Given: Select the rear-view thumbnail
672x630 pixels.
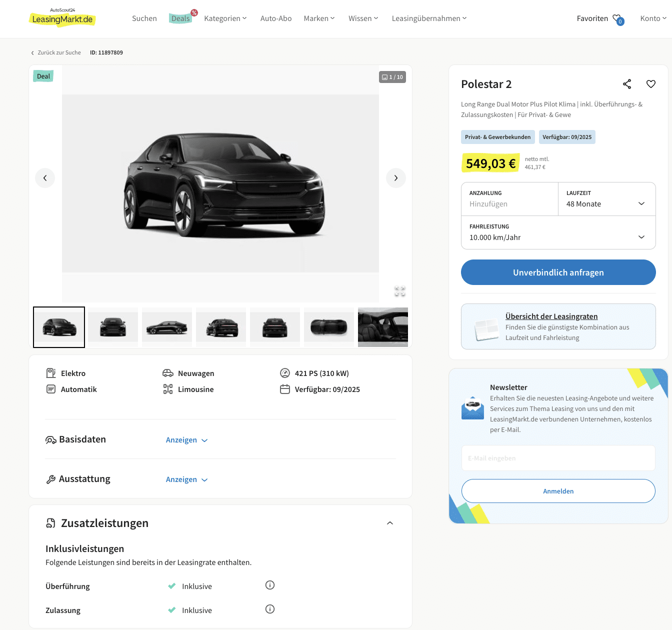Looking at the screenshot, I should coord(275,327).
